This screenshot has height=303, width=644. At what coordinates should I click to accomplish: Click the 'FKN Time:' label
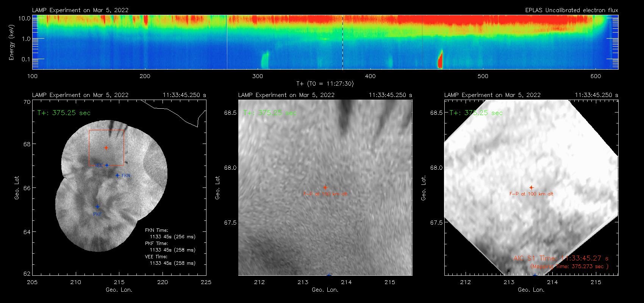156,230
